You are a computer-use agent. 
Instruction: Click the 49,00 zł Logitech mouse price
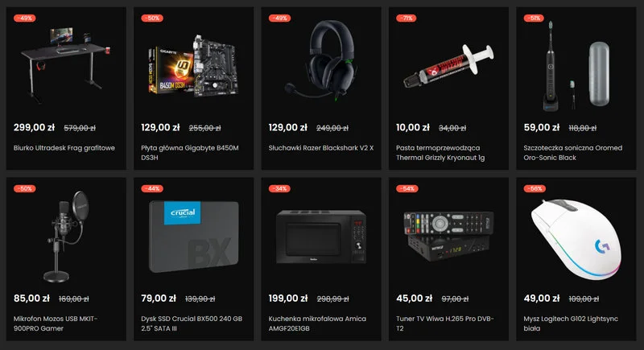coord(541,299)
